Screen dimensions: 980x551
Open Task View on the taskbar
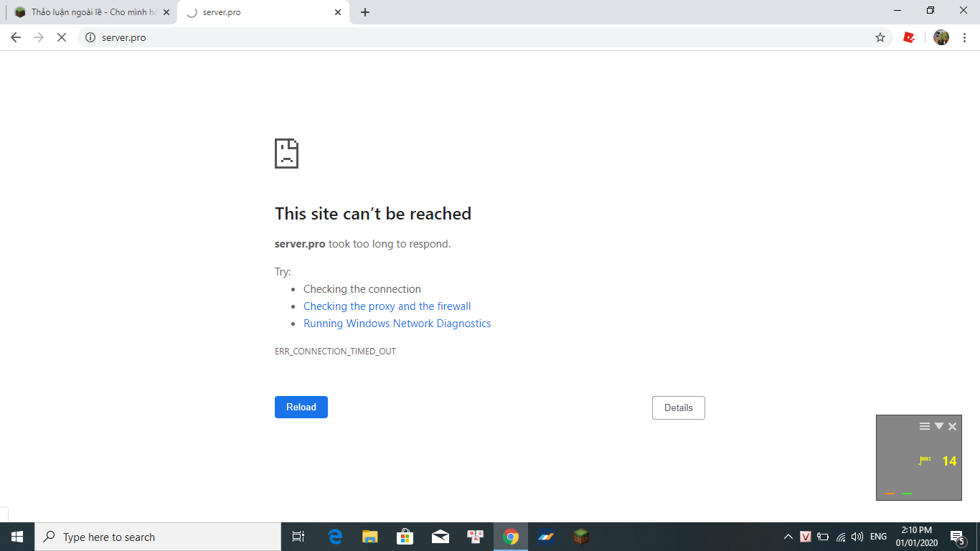click(x=298, y=537)
